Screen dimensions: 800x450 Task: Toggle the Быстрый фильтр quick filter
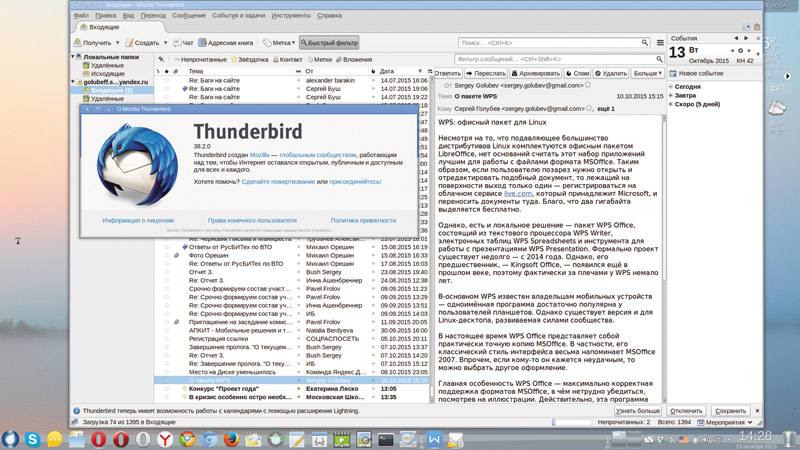pyautogui.click(x=329, y=43)
